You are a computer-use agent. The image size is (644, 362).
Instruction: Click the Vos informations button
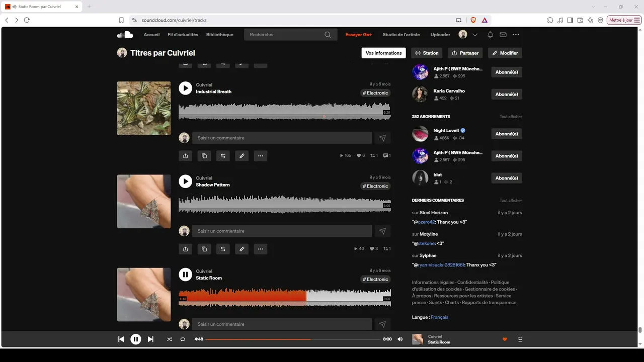pos(384,53)
